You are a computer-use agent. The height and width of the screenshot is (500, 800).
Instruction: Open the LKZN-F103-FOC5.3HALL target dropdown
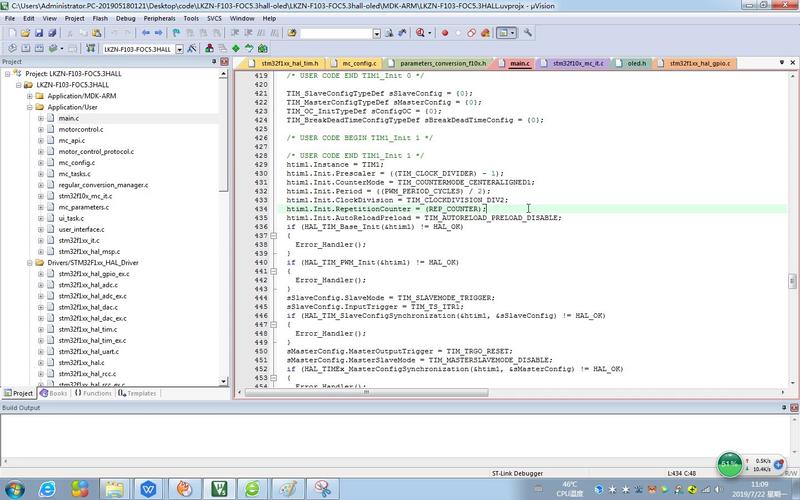pos(180,49)
